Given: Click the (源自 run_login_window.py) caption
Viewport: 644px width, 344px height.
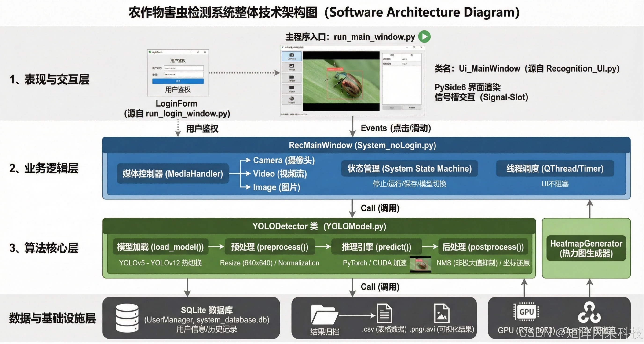Looking at the screenshot, I should [177, 113].
